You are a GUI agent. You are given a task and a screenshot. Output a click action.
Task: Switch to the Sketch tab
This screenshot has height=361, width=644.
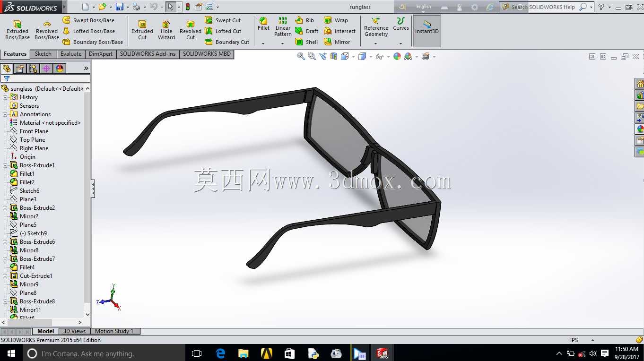(x=43, y=54)
